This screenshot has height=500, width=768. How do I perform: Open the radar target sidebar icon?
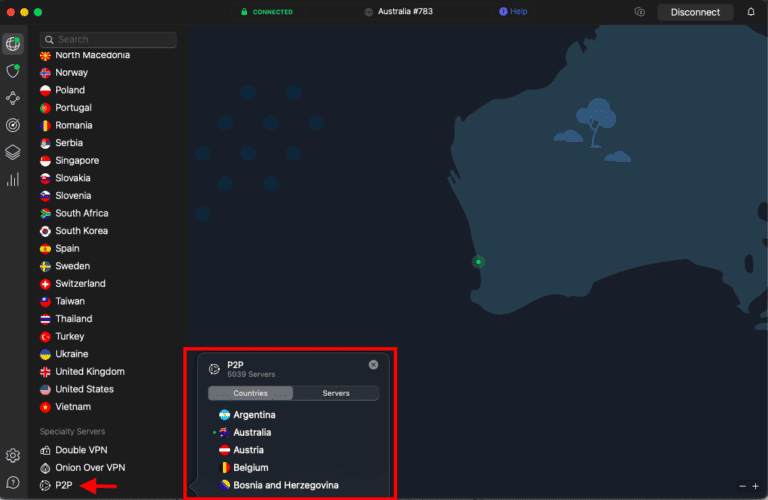(x=13, y=125)
